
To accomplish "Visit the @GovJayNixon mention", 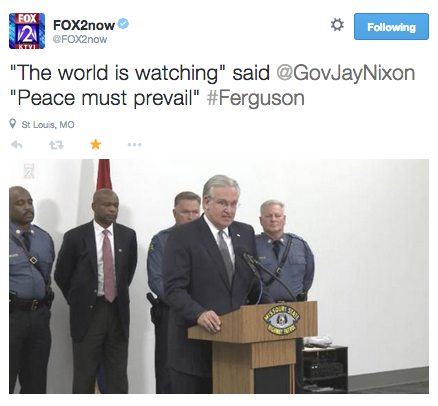I will 346,73.
